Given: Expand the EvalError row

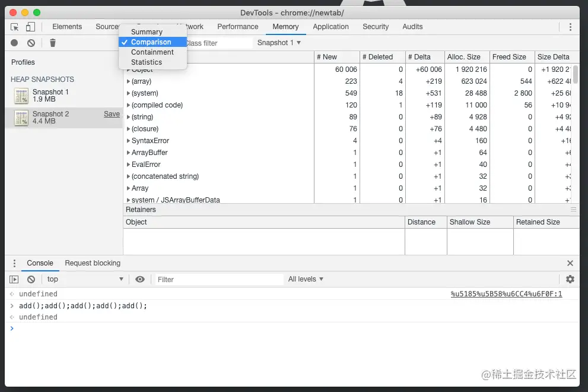Looking at the screenshot, I should click(x=128, y=165).
